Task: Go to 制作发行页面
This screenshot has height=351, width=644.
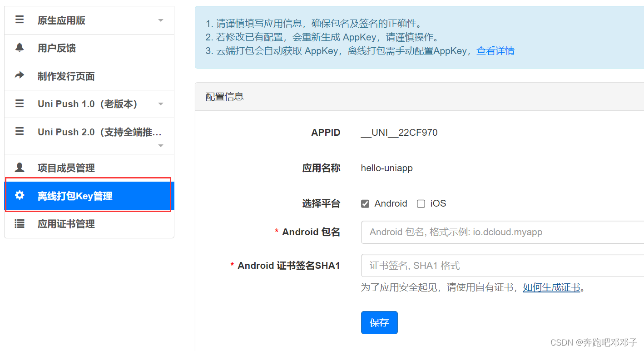Action: (89, 76)
